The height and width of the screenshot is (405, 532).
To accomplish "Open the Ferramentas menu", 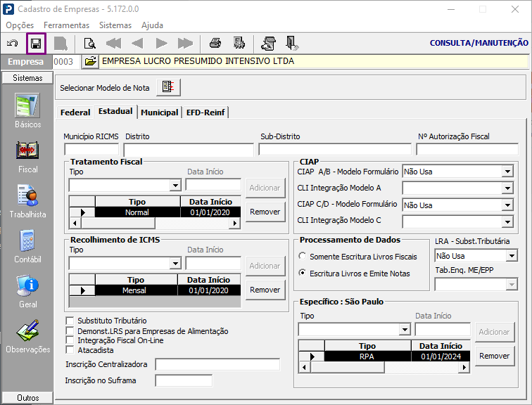I will click(x=66, y=25).
